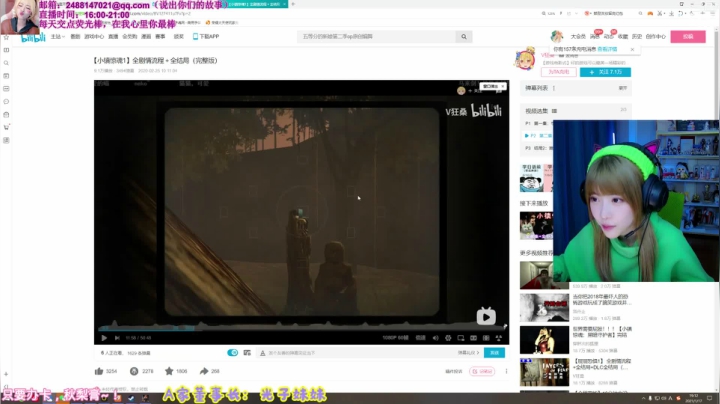Enter fullscreen with the player icon
720x404 pixels.
[x=499, y=338]
